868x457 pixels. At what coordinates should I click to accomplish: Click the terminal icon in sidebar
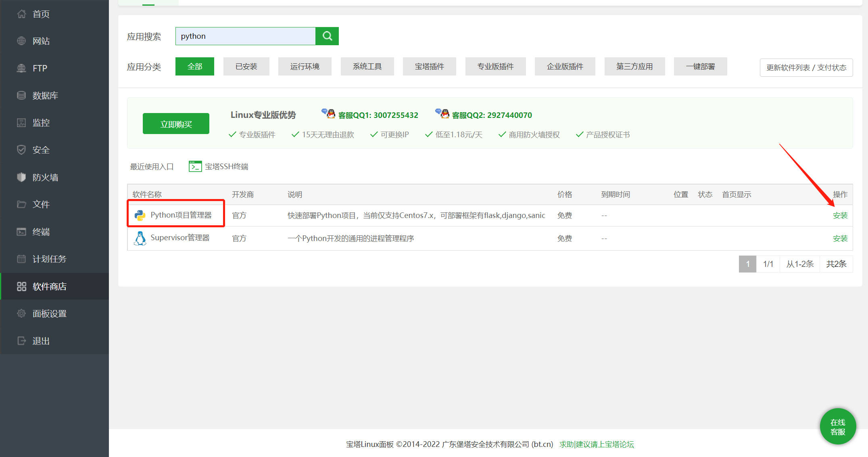(x=21, y=232)
